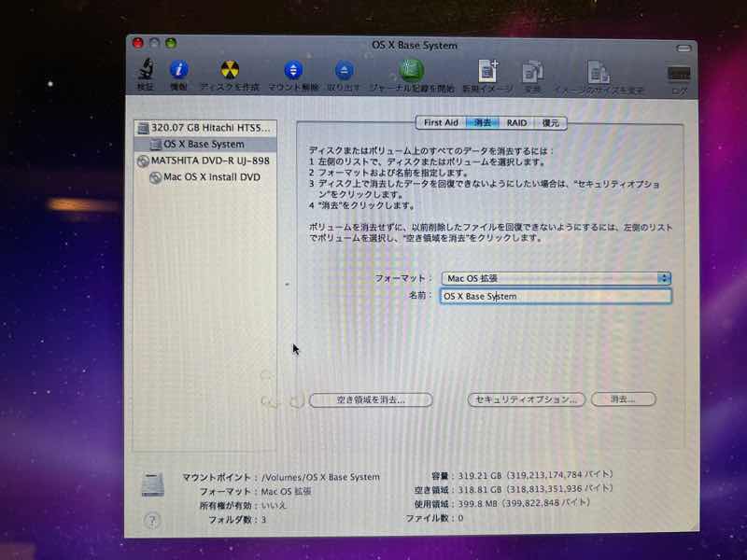Switch to the 復元 (Restore) tab
Screen dimensions: 747x560
[550, 123]
